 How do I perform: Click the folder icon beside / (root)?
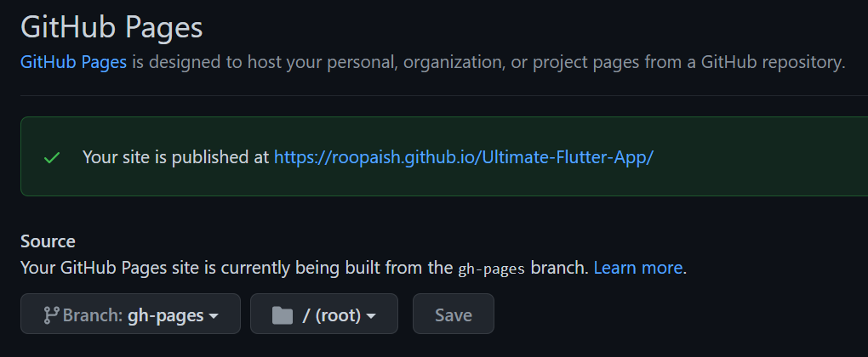point(282,315)
